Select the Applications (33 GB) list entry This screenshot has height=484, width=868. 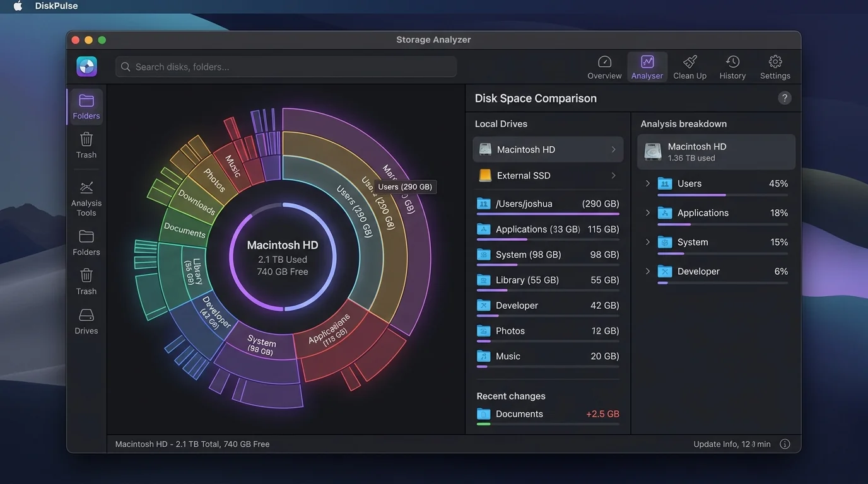(548, 231)
